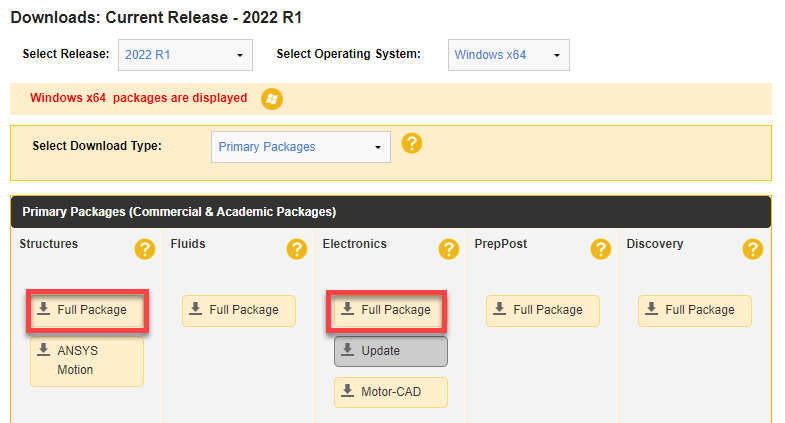Click the grey Electronics Update button
The width and height of the screenshot is (785, 423).
[391, 351]
